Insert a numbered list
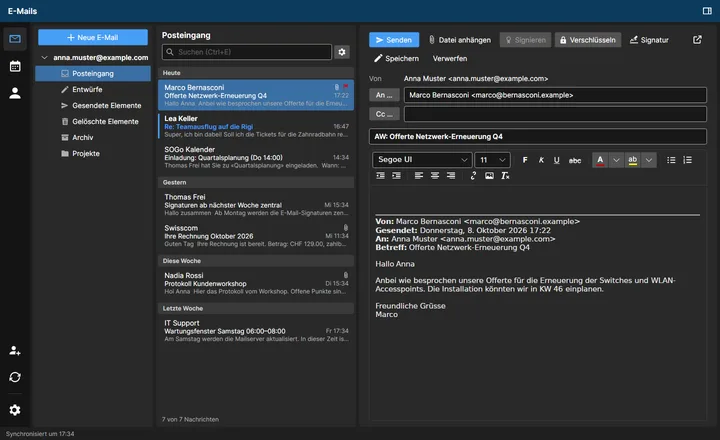The image size is (720, 440). tap(687, 160)
